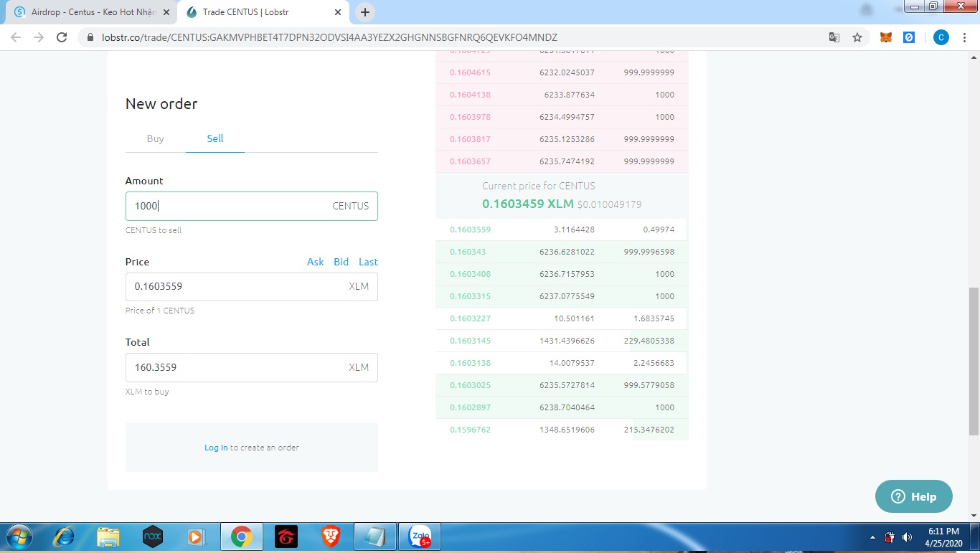This screenshot has width=980, height=553.
Task: Select the Trade CENTUS | Lobstr tab
Action: click(x=263, y=12)
